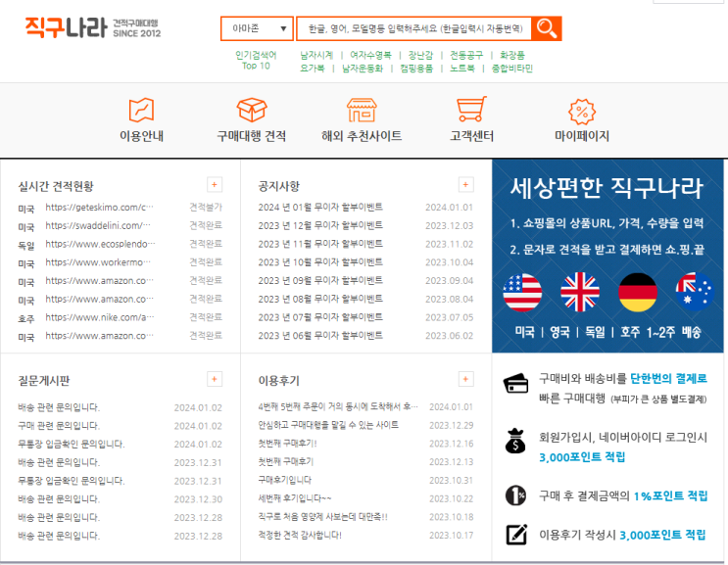Open 구매대행 견적 box icon

[252, 110]
